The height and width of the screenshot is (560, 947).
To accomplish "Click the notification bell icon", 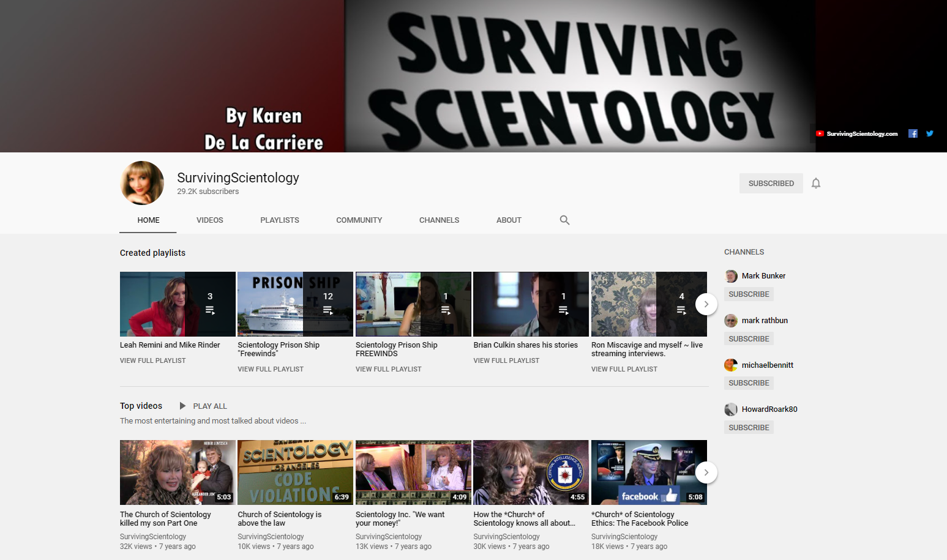I will point(816,183).
